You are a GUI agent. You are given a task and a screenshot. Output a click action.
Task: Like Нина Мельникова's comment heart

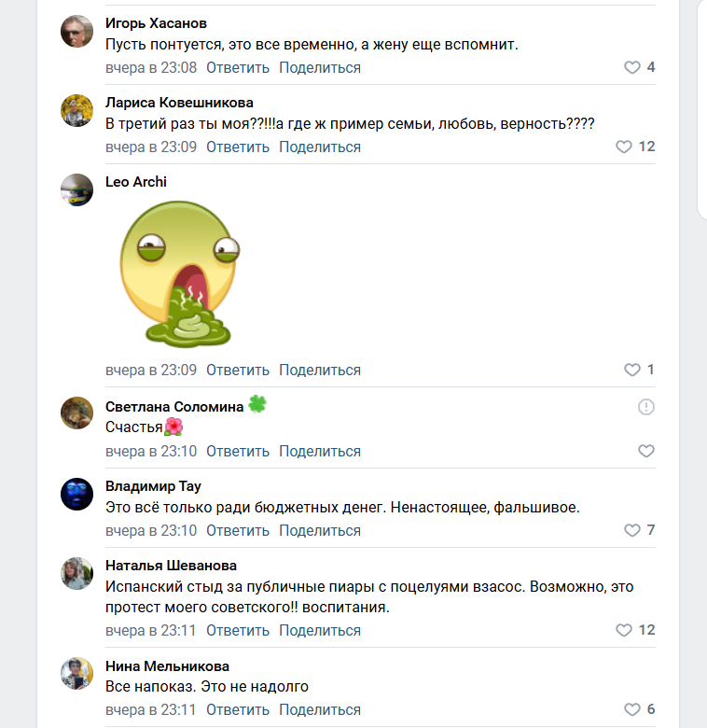632,709
